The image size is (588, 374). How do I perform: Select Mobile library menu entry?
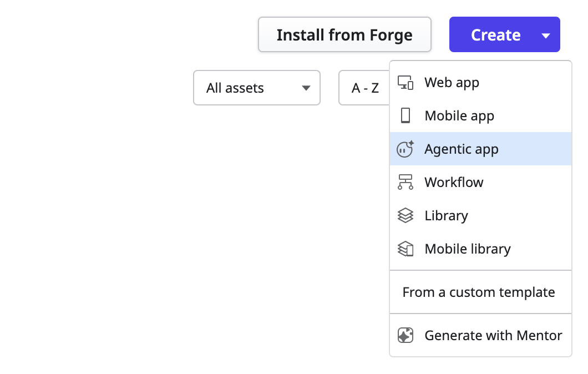tap(481, 249)
